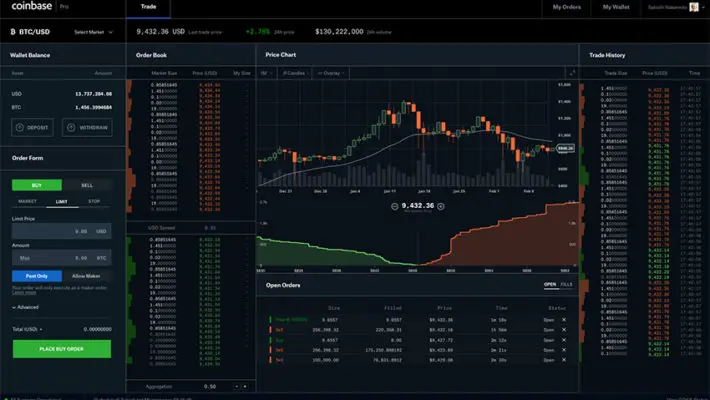The image size is (710, 400).
Task: Click the user avatar in header
Action: pyautogui.click(x=693, y=7)
